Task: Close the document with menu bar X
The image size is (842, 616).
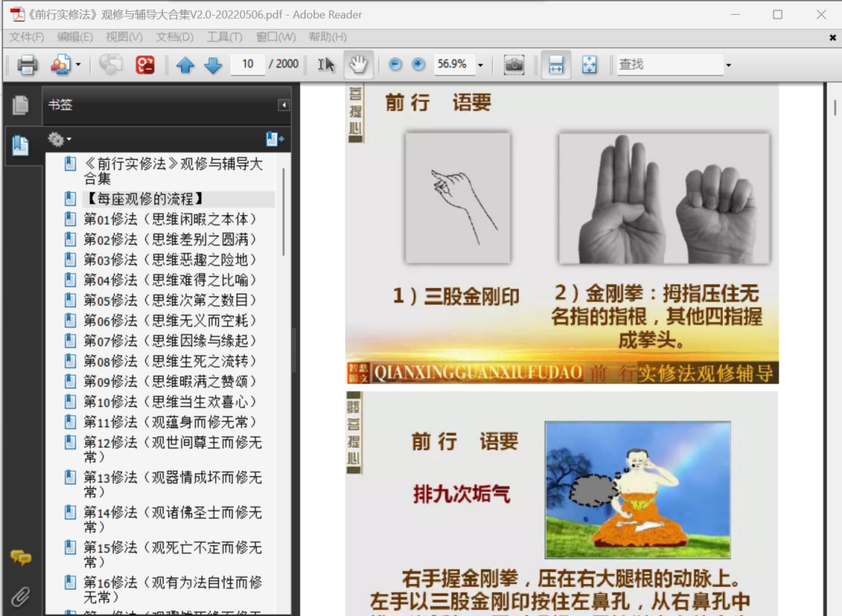Action: click(833, 37)
